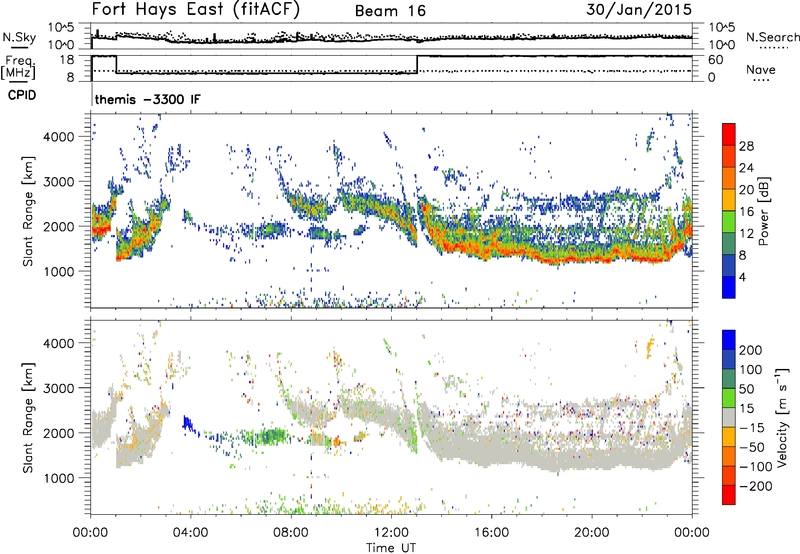This screenshot has width=800, height=554.
Task: Click the gray segment of velocity colorbar
Action: click(729, 417)
